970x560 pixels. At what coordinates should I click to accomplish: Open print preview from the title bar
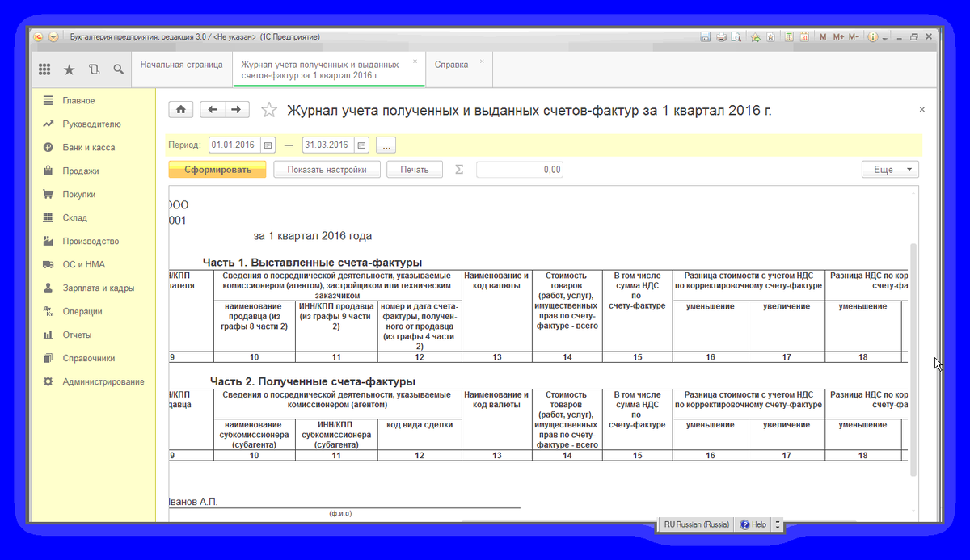[x=736, y=37]
